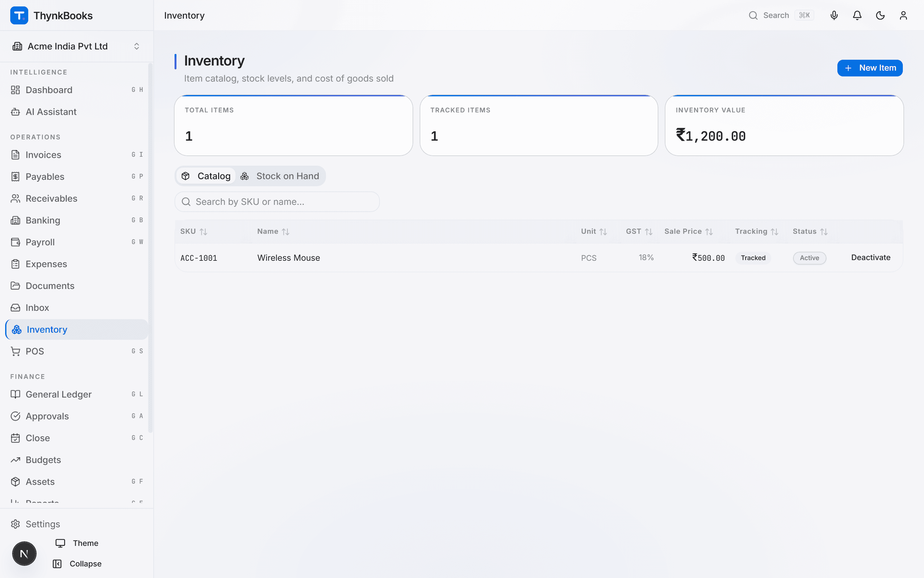The image size is (924, 578).
Task: Go to Banking in the sidebar
Action: coord(77,220)
